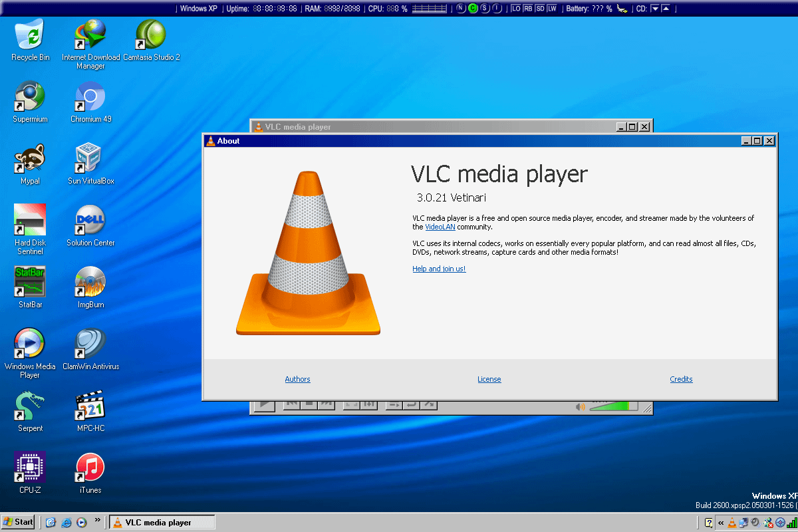Select the iTunes desktop shortcut
The width and height of the screenshot is (798, 532).
coord(90,473)
